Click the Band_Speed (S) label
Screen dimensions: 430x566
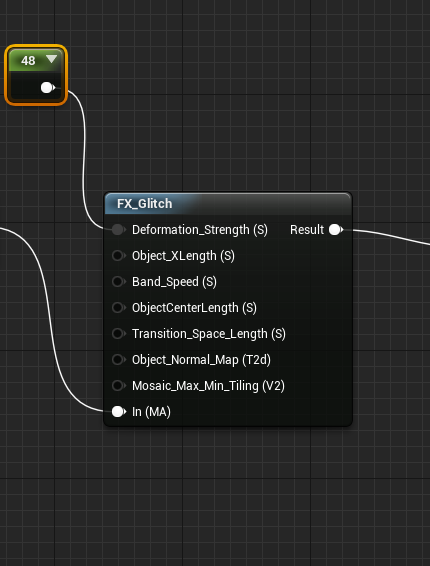coord(174,282)
